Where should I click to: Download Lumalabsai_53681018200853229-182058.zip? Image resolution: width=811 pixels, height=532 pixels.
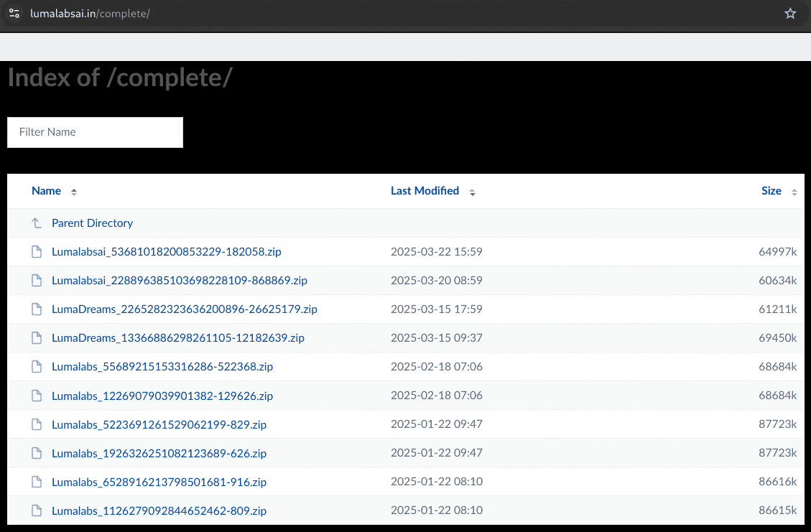(x=167, y=252)
